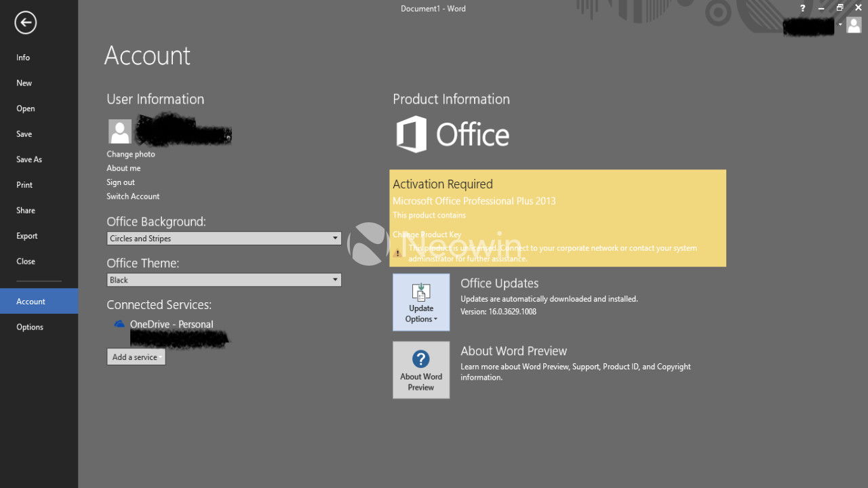The height and width of the screenshot is (488, 868).
Task: Open the Office Background dropdown
Action: (224, 239)
